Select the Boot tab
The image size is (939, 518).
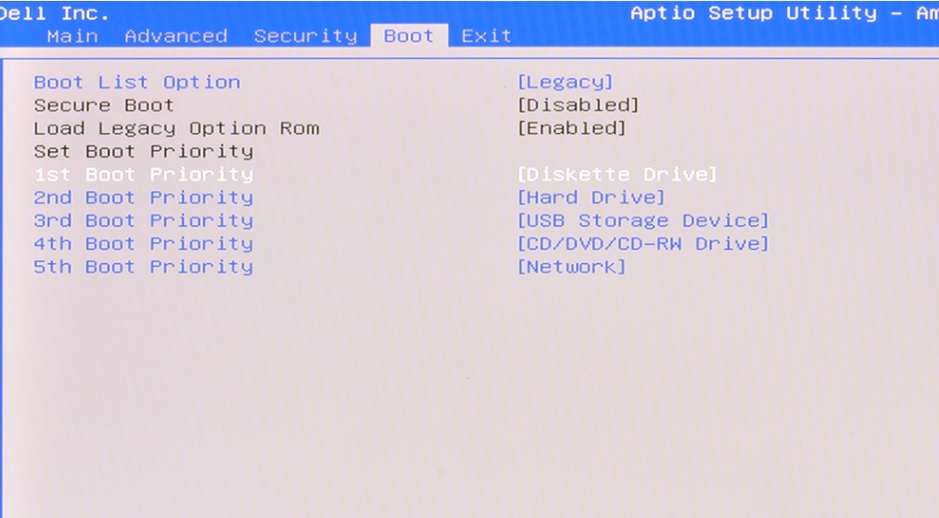(409, 36)
